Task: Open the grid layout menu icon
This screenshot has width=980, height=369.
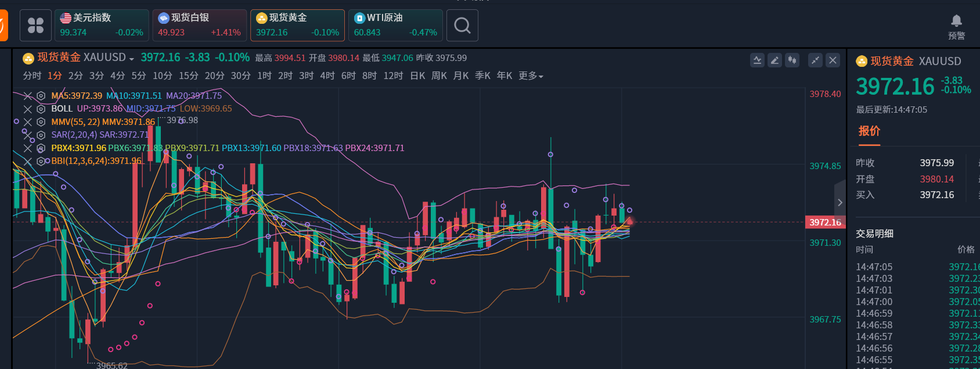Action: click(35, 26)
